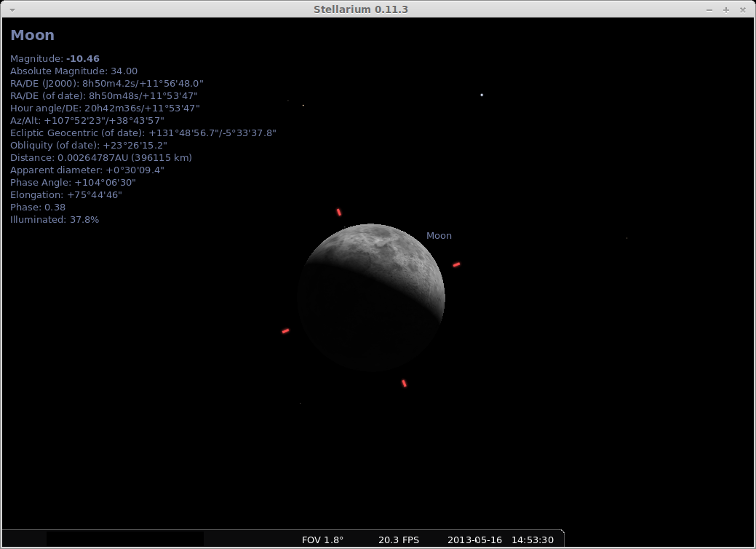The image size is (756, 549).
Task: Close the Stellarium window
Action: click(743, 9)
